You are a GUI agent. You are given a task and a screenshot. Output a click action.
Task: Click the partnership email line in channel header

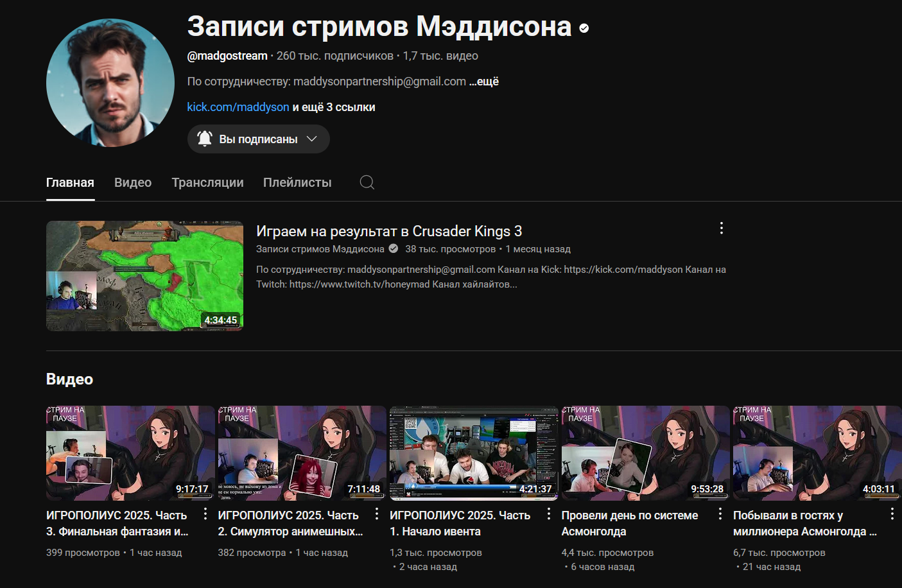(327, 82)
